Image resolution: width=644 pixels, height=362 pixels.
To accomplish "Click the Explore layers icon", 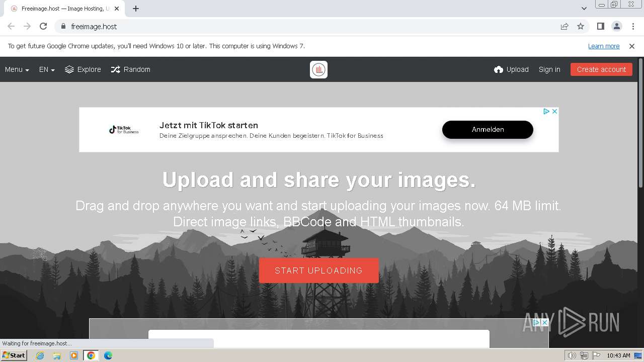I will [69, 69].
